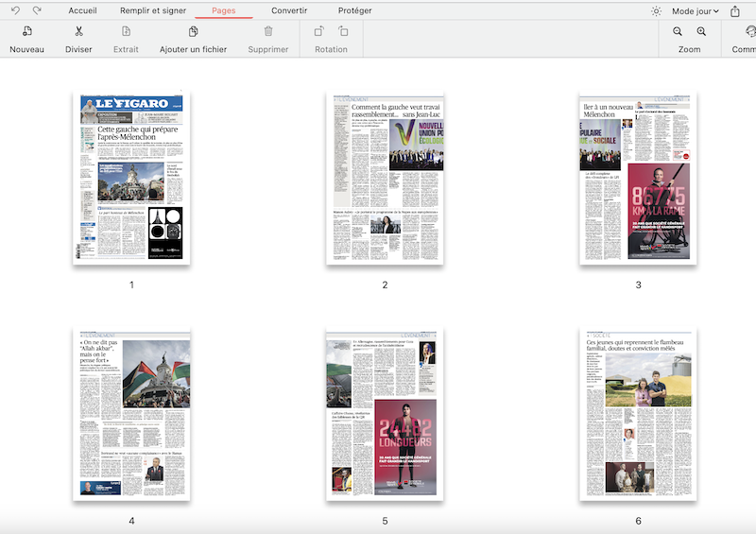Image resolution: width=756 pixels, height=534 pixels.
Task: Click the share export icon
Action: pos(735,11)
